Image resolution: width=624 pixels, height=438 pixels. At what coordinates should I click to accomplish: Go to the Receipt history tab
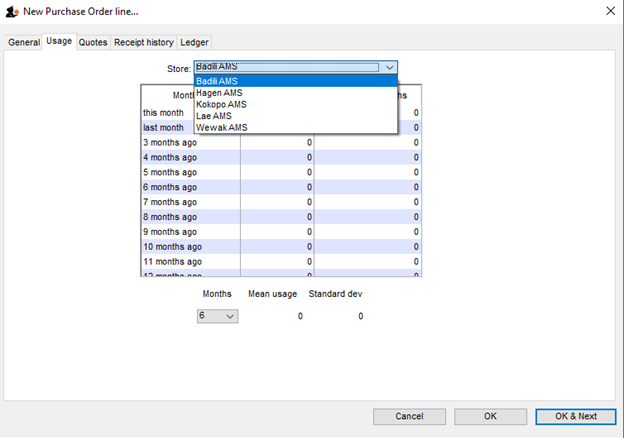[x=143, y=42]
